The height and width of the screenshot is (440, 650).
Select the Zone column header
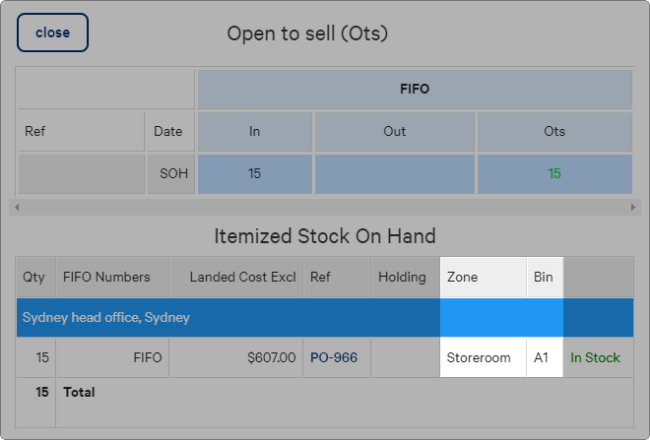(x=483, y=277)
